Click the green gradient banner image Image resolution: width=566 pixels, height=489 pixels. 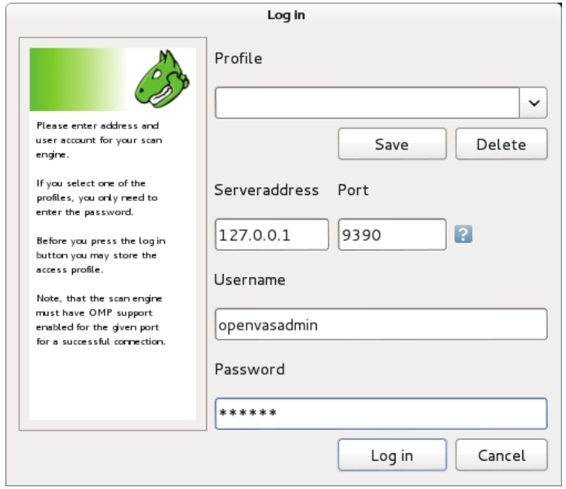(113, 79)
